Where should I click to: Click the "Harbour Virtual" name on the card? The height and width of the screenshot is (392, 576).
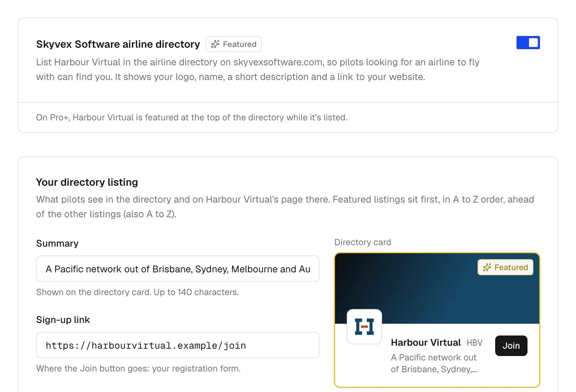[x=426, y=342]
